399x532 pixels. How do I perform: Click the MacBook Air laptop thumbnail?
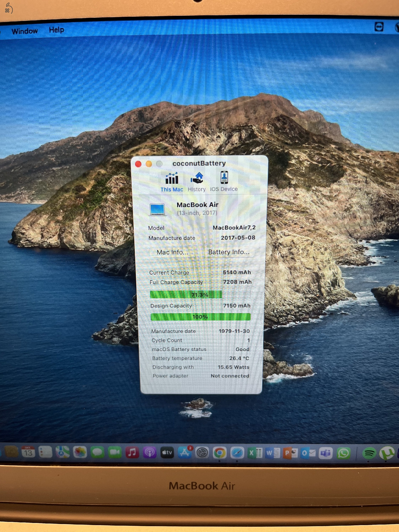(x=157, y=209)
